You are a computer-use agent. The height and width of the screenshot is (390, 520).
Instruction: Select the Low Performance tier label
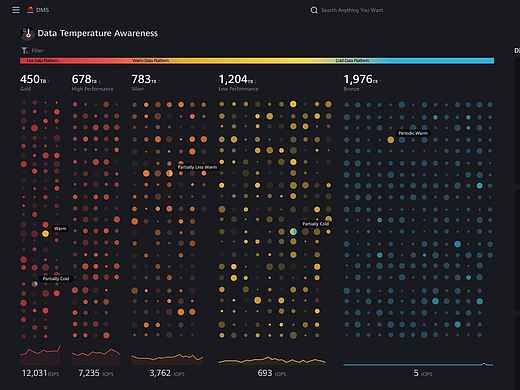238,89
